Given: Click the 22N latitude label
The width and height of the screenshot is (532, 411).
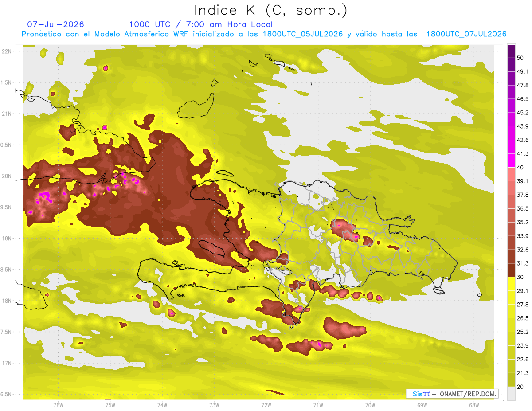Looking at the screenshot, I should pyautogui.click(x=7, y=51).
